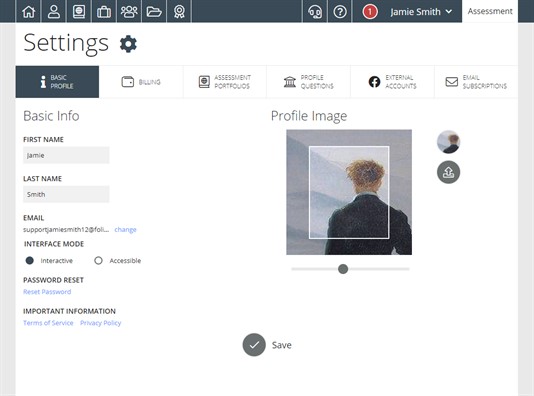Open the portfolio passport icon in the nav bar
Screen dimensions: 534x396
pyautogui.click(x=79, y=12)
